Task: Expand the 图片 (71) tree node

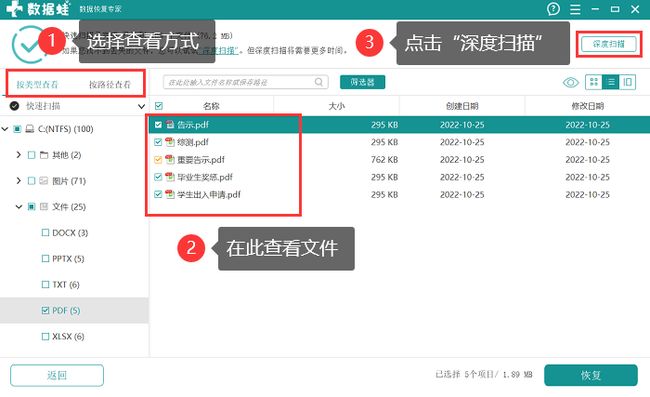Action: [x=18, y=181]
